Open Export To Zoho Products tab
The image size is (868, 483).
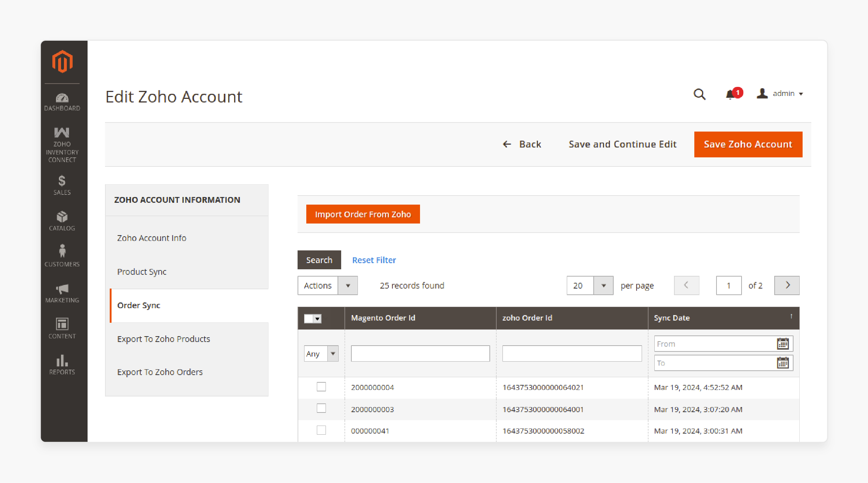pos(163,339)
